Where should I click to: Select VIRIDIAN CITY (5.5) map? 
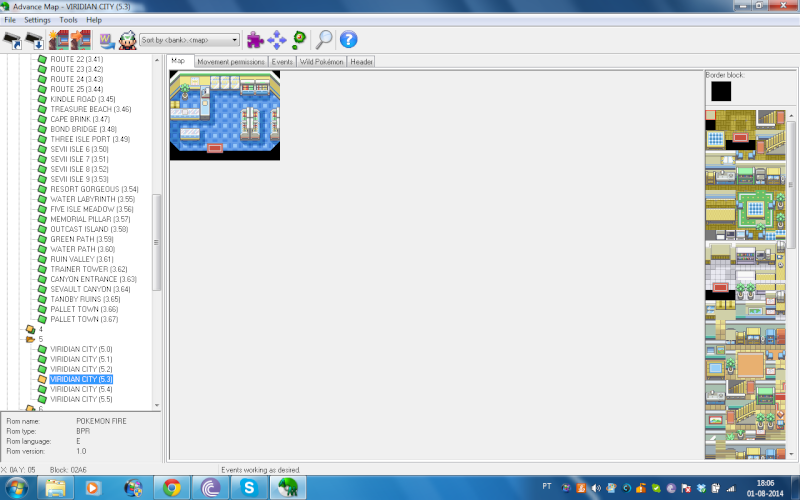click(x=81, y=399)
